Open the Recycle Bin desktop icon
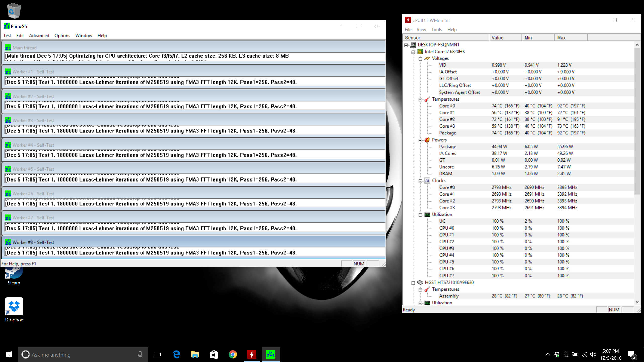The image size is (644, 362). click(14, 10)
